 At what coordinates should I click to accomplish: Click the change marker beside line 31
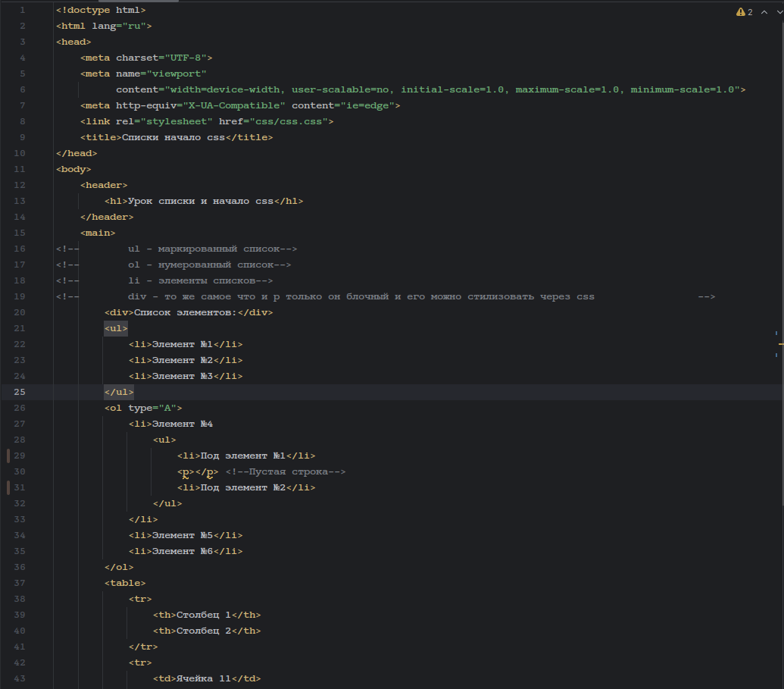pyautogui.click(x=8, y=487)
